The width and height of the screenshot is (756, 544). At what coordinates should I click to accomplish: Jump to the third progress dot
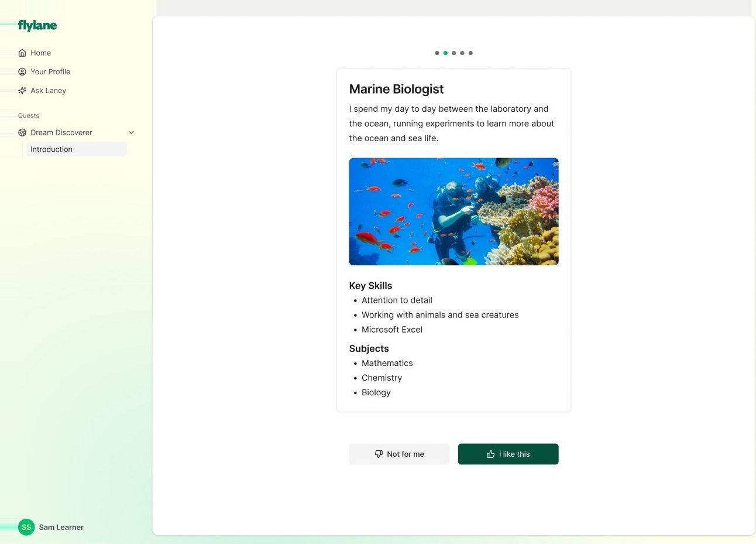point(453,53)
